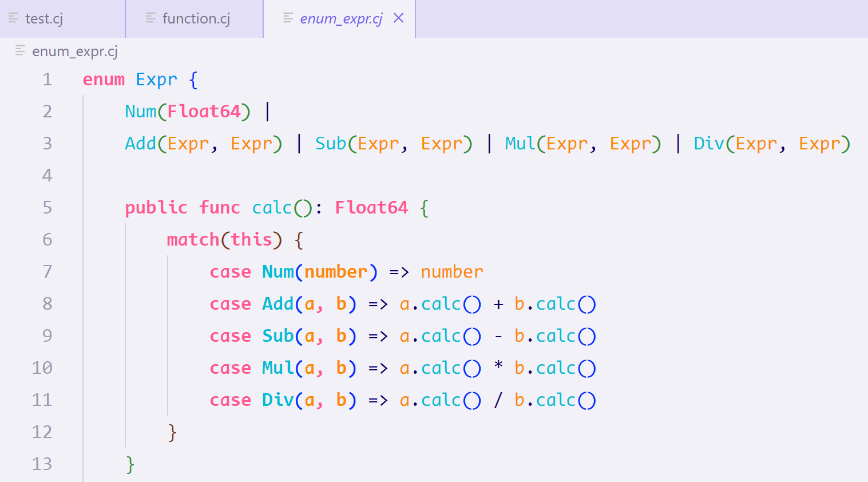Close the enum_expr.cj tab

tap(398, 18)
